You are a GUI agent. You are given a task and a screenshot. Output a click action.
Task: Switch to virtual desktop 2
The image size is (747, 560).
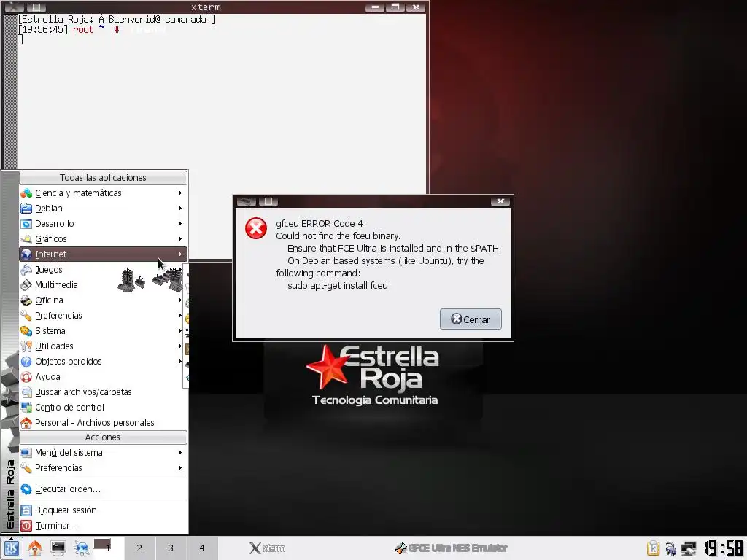pyautogui.click(x=139, y=548)
